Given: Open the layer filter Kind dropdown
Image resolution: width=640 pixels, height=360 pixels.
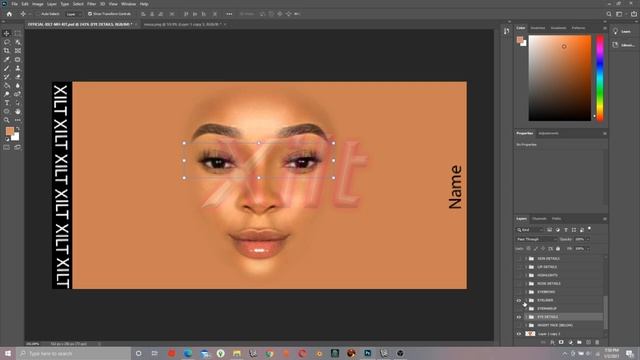Looking at the screenshot, I should (530, 230).
